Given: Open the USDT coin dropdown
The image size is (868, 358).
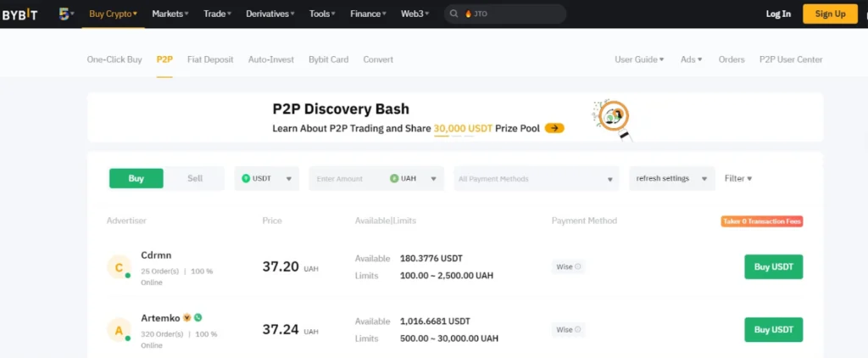Looking at the screenshot, I should tap(267, 178).
